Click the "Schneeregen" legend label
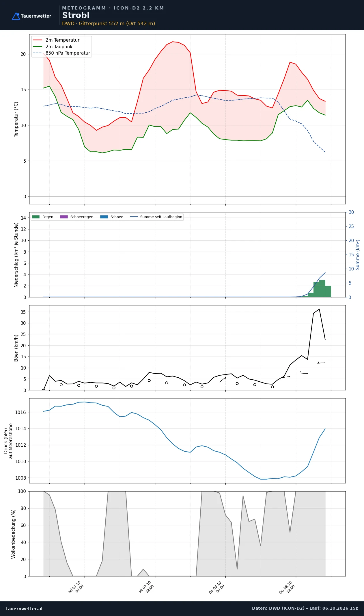 click(82, 217)
